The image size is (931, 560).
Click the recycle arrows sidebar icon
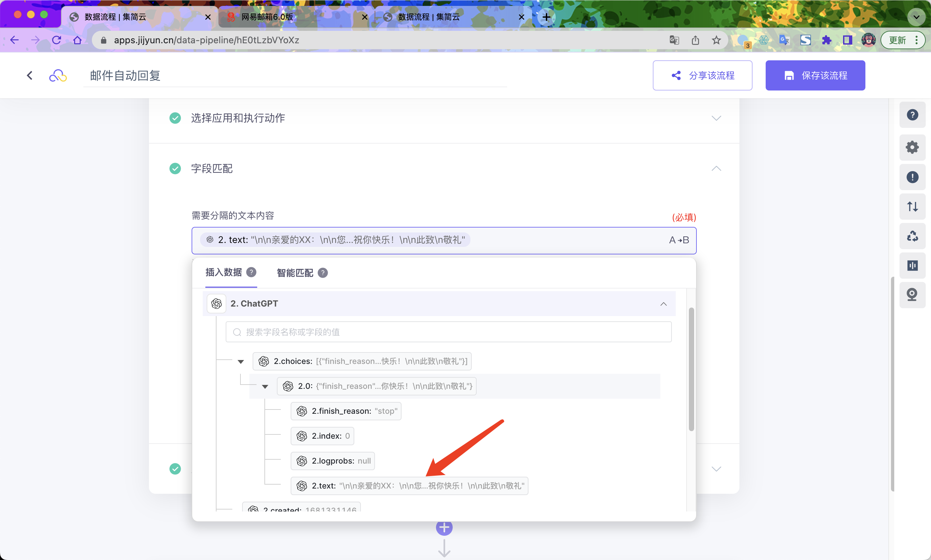click(912, 236)
